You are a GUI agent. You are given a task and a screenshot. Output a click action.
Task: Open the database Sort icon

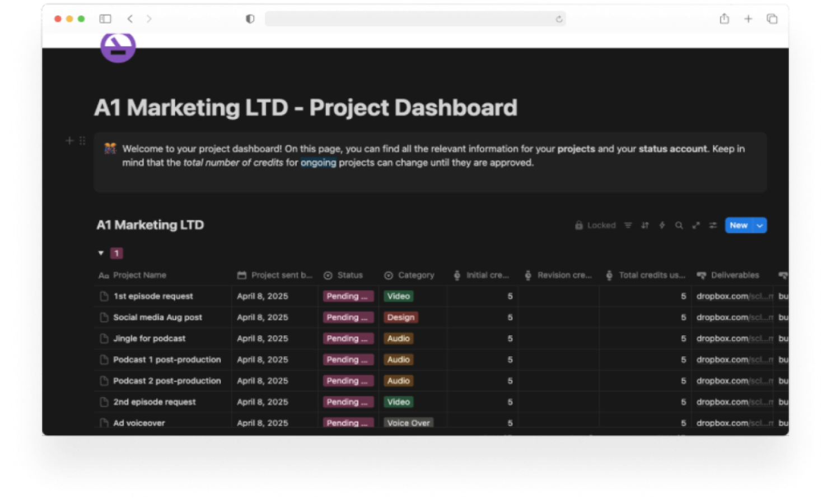click(645, 225)
